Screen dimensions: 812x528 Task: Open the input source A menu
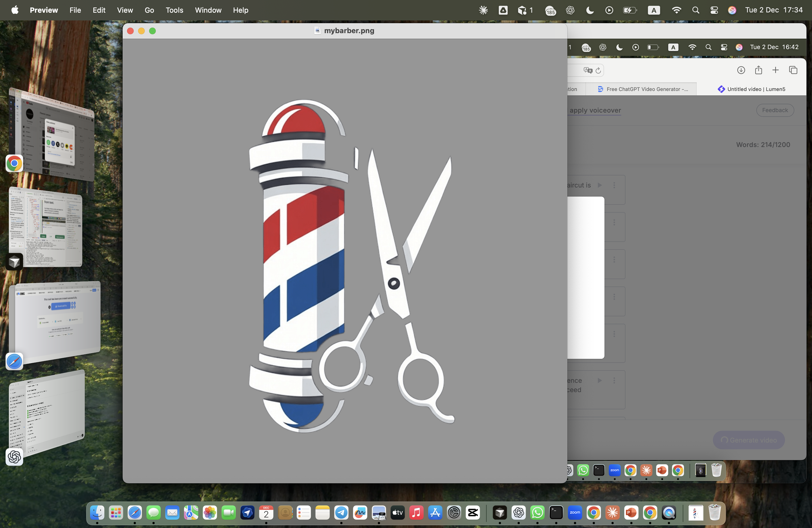654,10
